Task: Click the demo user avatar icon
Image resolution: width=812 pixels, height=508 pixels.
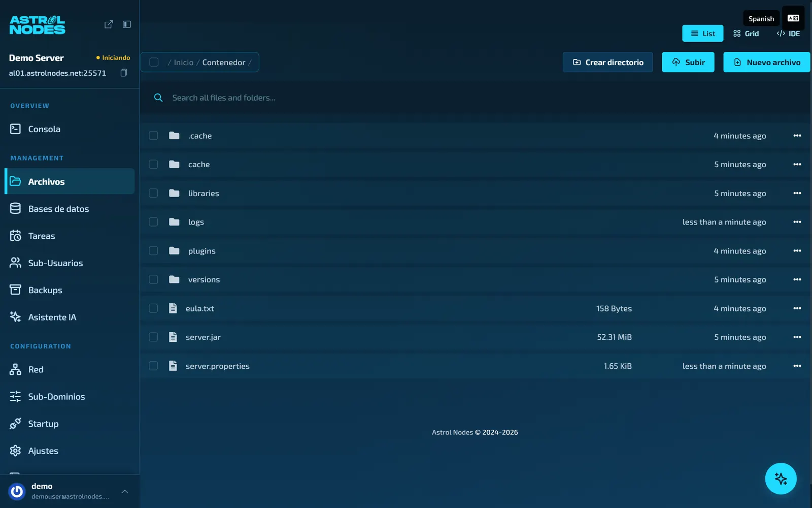Action: tap(17, 491)
